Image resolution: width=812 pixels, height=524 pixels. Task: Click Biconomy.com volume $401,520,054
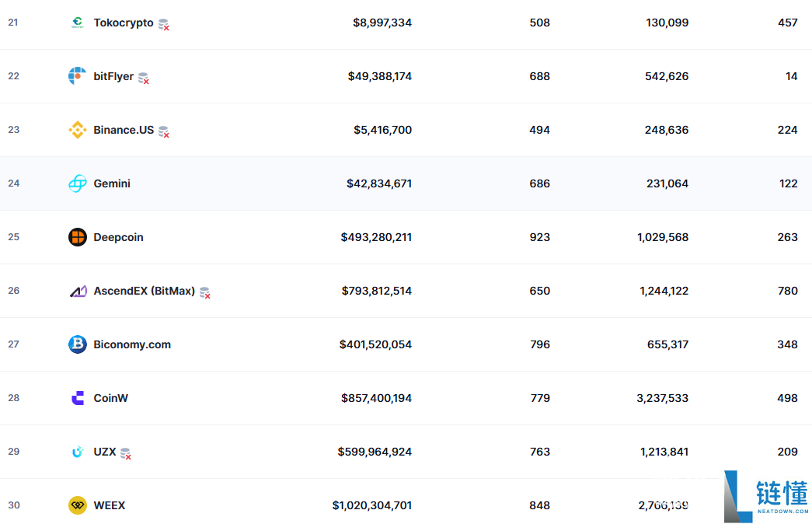click(375, 344)
